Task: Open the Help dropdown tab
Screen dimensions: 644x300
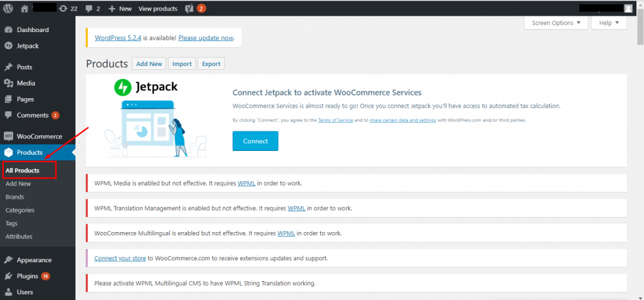Action: [x=609, y=23]
